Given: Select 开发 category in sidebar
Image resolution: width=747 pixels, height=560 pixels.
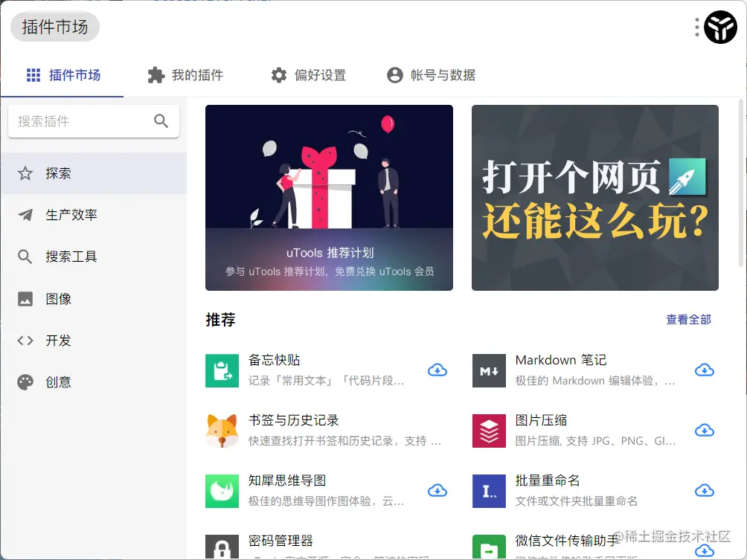Looking at the screenshot, I should tap(94, 341).
